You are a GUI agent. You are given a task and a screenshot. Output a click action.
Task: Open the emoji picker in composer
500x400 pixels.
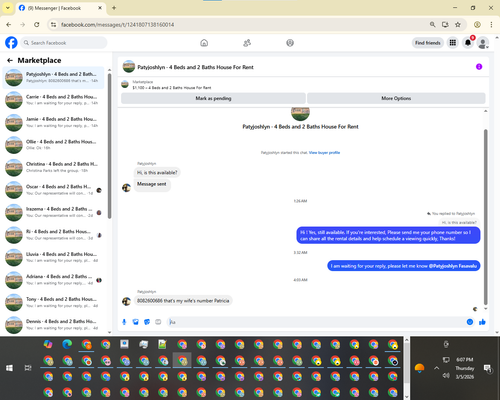470,322
